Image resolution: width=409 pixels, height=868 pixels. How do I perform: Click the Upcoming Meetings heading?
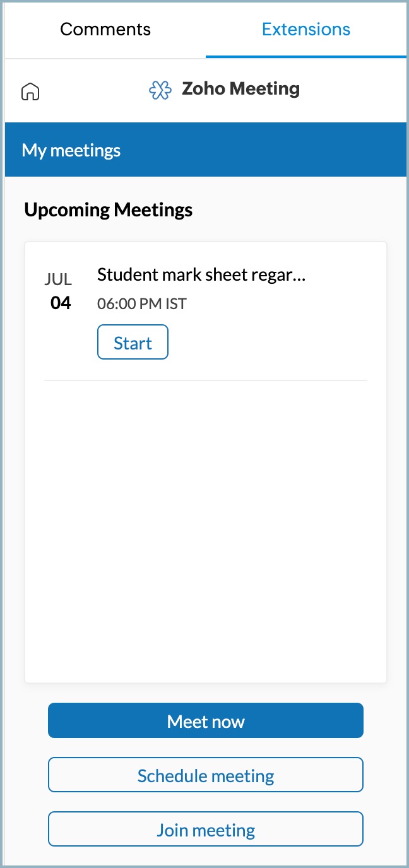tap(109, 210)
